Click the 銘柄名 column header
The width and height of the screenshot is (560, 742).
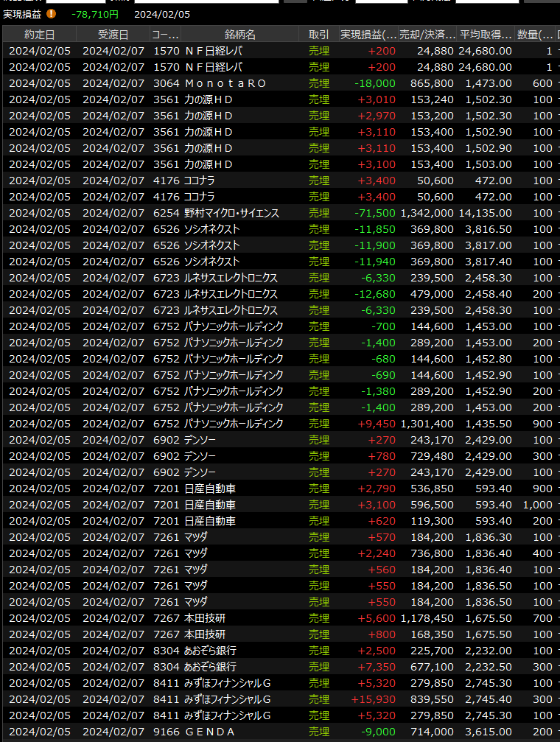239,35
